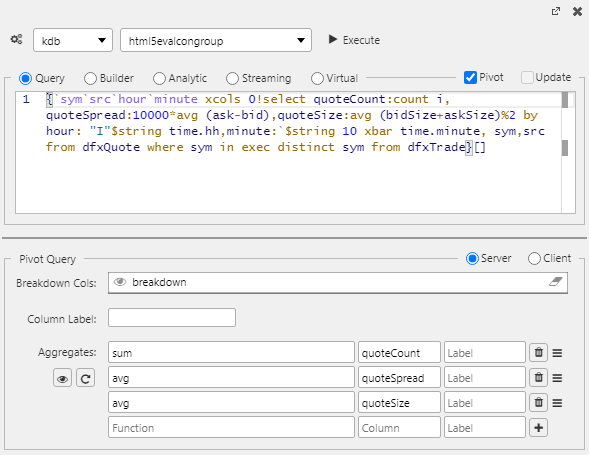Refresh aggregates with the reload button
The image size is (589, 455).
pos(85,378)
